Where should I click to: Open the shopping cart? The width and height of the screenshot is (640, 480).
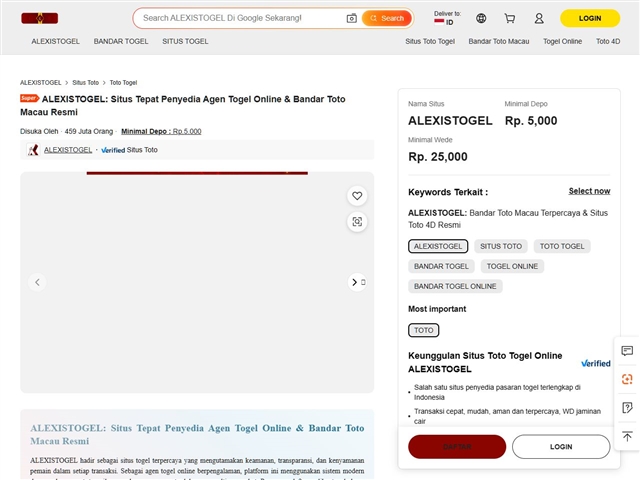pyautogui.click(x=510, y=18)
